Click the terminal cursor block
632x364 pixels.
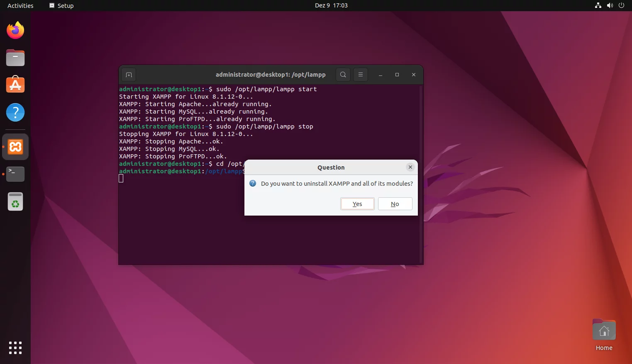pyautogui.click(x=121, y=178)
